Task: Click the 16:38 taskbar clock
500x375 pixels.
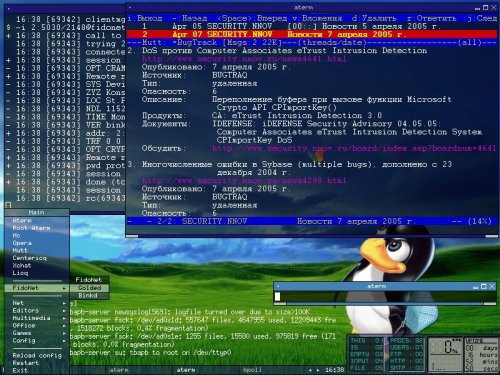Action: point(334,370)
